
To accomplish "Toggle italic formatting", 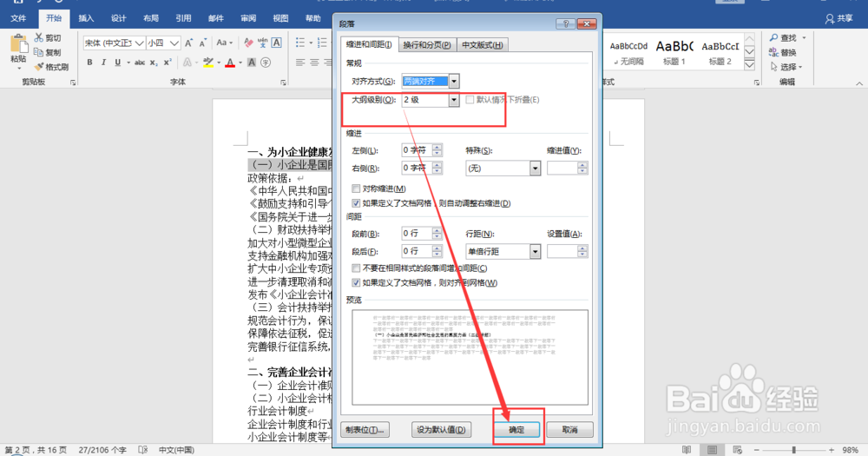I will click(103, 63).
